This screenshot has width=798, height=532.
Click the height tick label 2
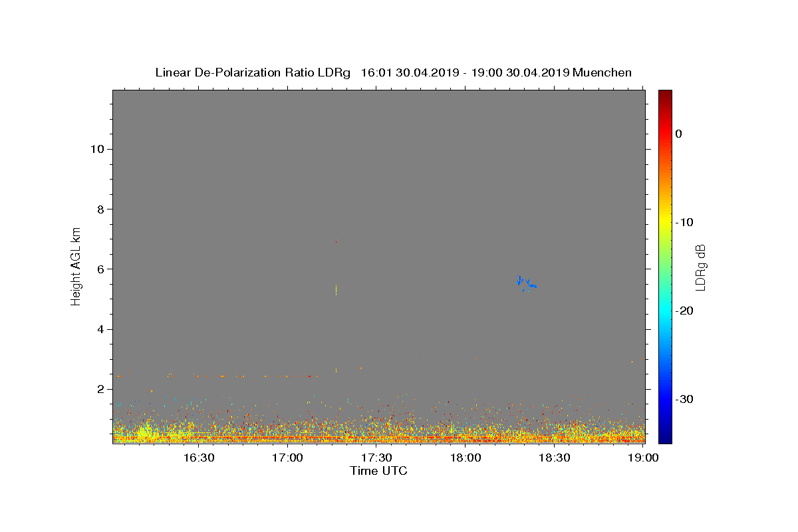[x=99, y=390]
